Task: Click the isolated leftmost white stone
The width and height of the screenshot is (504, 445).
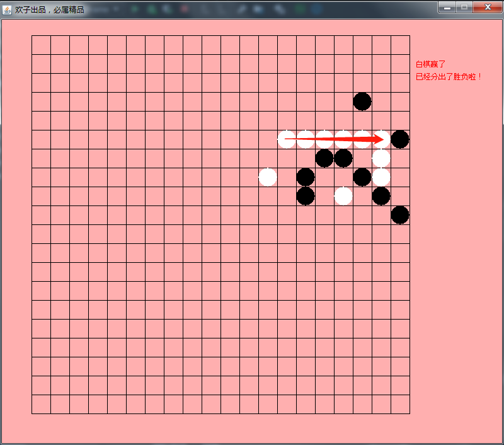Action: coord(268,177)
